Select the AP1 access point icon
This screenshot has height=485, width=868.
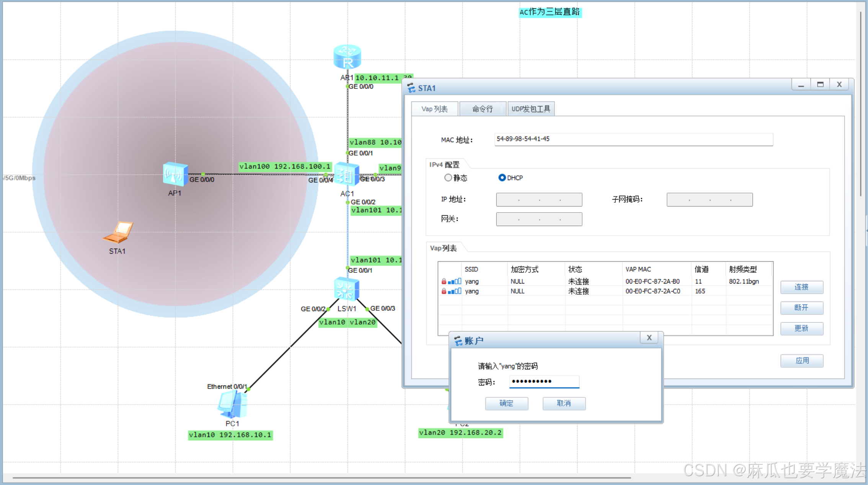coord(175,174)
